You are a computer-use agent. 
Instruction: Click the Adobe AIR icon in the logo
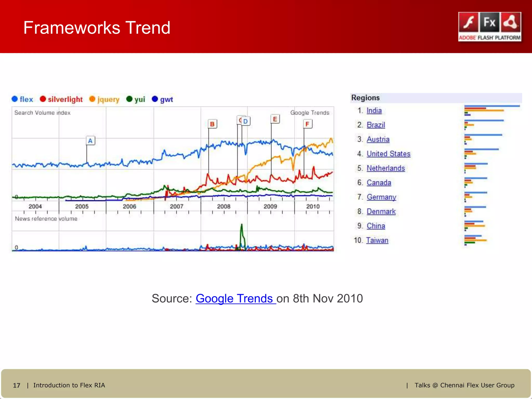pyautogui.click(x=510, y=23)
